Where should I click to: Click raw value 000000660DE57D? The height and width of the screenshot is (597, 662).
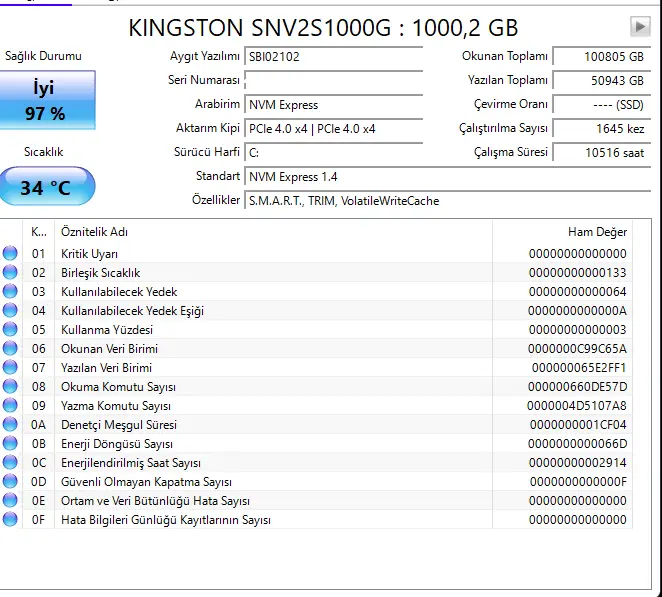[578, 387]
